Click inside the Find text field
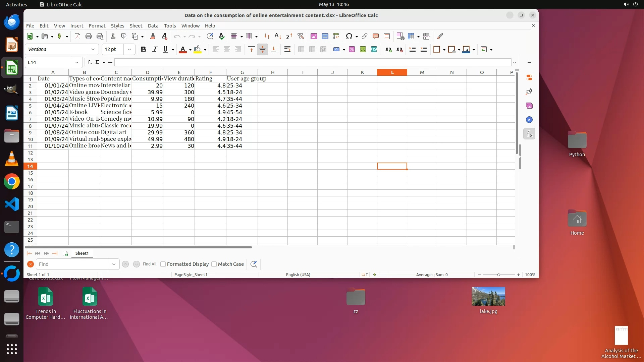644x362 pixels. pos(72,264)
